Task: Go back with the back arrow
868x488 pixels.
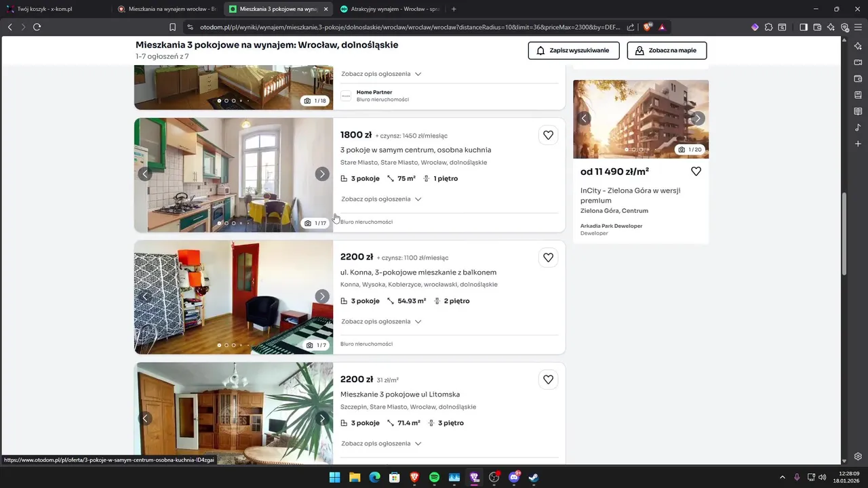Action: pos(9,27)
